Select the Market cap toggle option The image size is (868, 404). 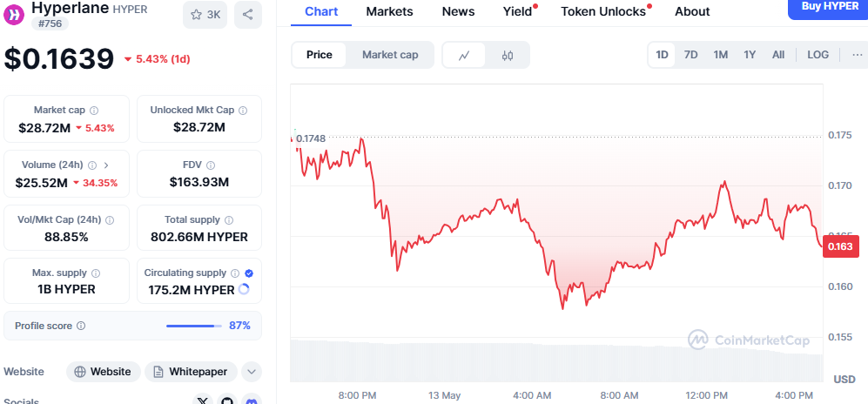point(390,55)
